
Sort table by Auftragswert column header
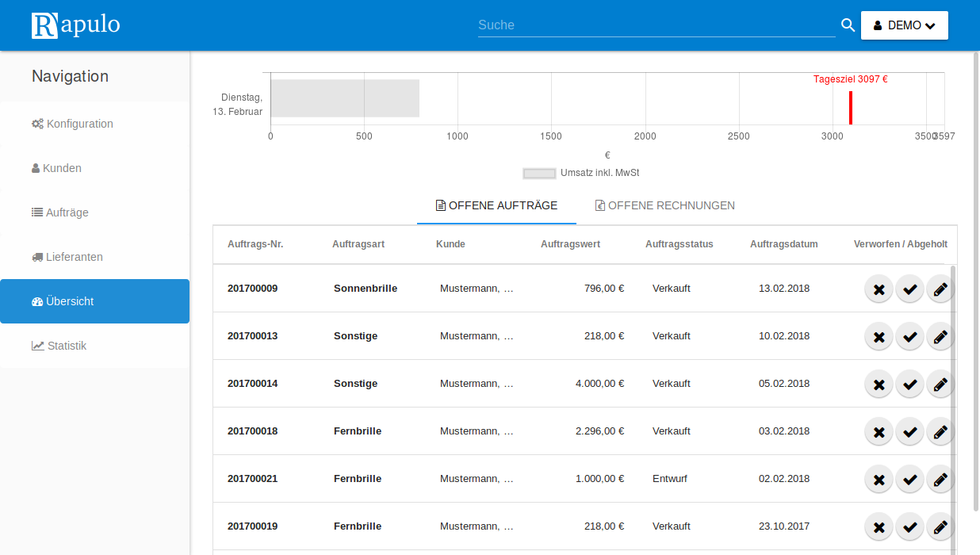570,244
